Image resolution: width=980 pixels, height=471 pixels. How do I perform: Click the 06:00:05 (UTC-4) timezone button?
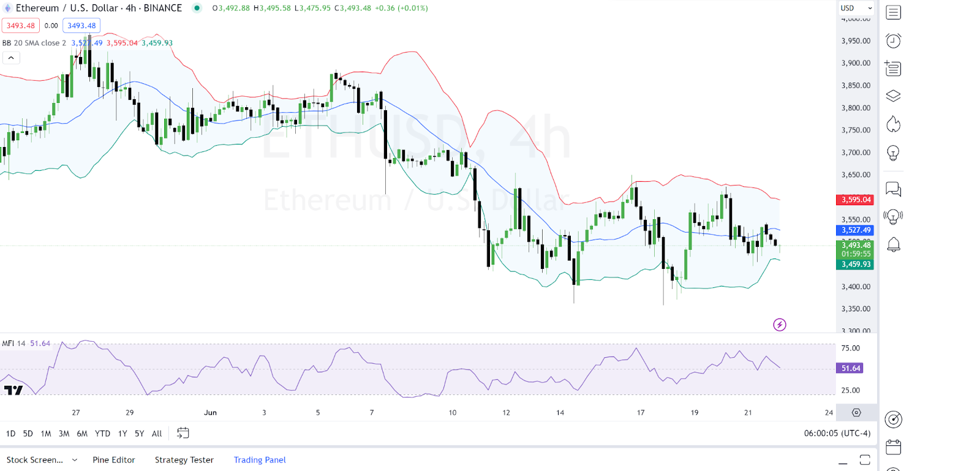tap(837, 433)
